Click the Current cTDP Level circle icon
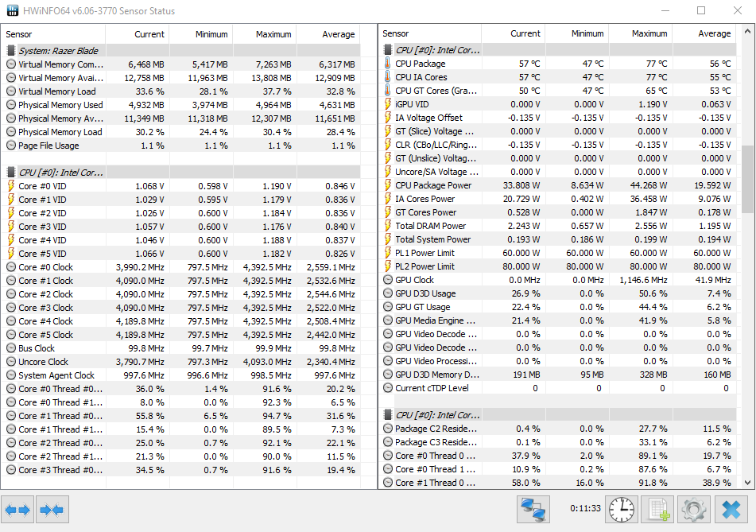Screen dimensions: 756x532 [388, 388]
